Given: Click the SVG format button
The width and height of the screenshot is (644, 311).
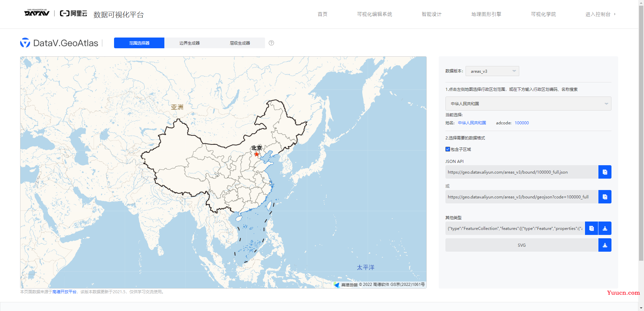Looking at the screenshot, I should 522,245.
